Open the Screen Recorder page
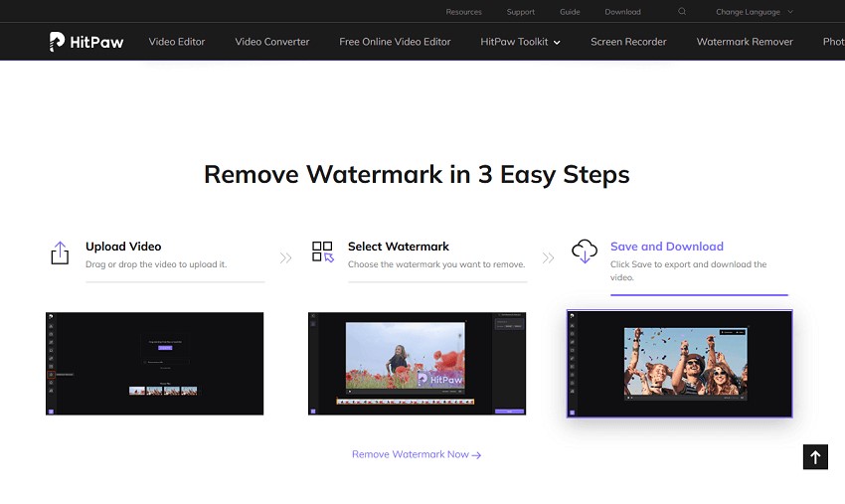This screenshot has width=845, height=504. tap(628, 42)
